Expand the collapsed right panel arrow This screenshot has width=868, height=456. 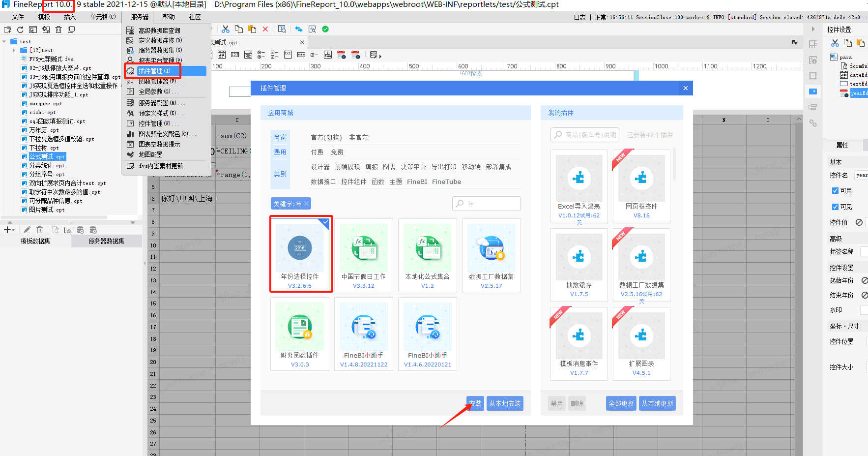pos(813,29)
